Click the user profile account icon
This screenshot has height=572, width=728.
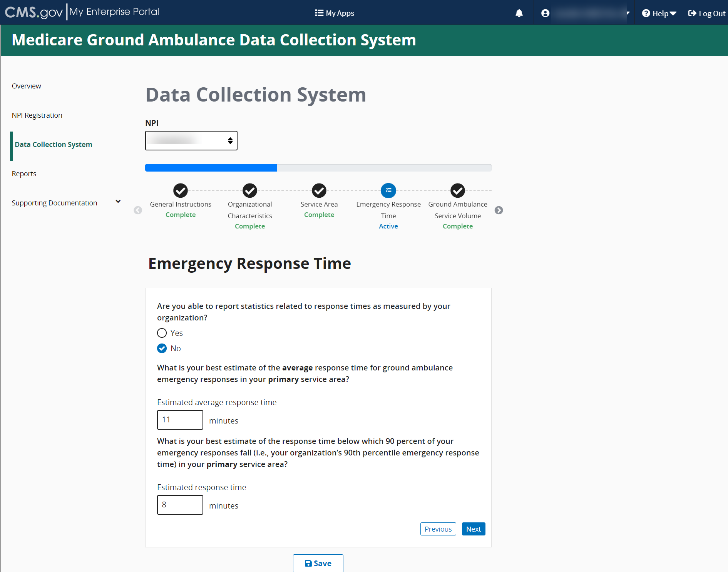tap(545, 13)
